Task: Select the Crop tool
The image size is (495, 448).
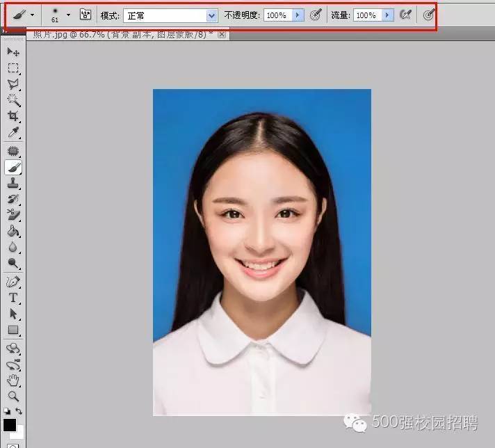Action: [13, 116]
